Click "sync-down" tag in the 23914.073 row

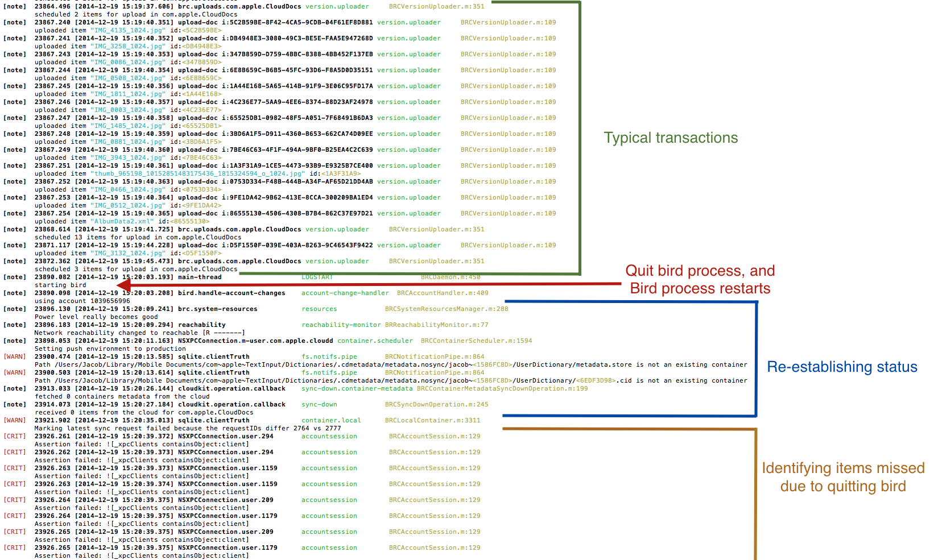pyautogui.click(x=319, y=405)
